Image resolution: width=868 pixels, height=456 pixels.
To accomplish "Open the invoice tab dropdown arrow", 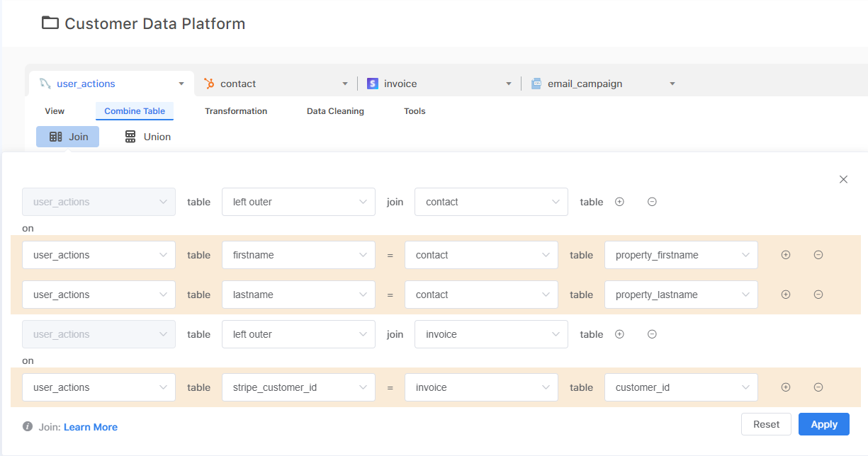I will click(x=509, y=84).
